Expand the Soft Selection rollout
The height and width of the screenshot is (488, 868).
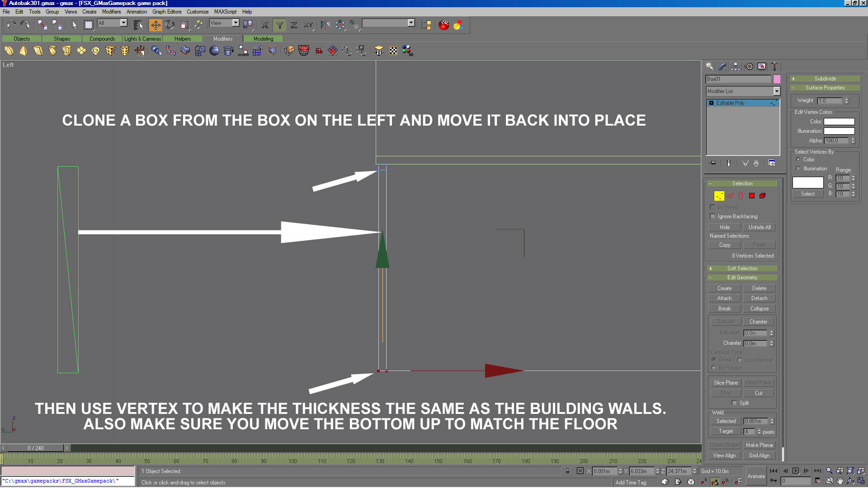click(742, 268)
